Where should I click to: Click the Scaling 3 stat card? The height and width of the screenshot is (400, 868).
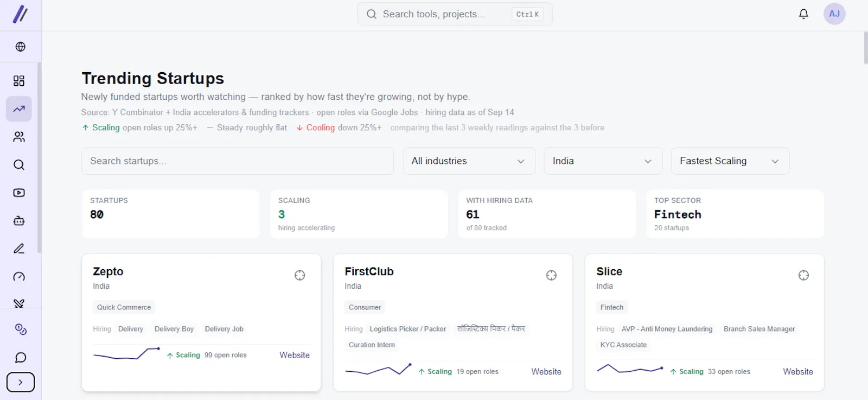[359, 214]
